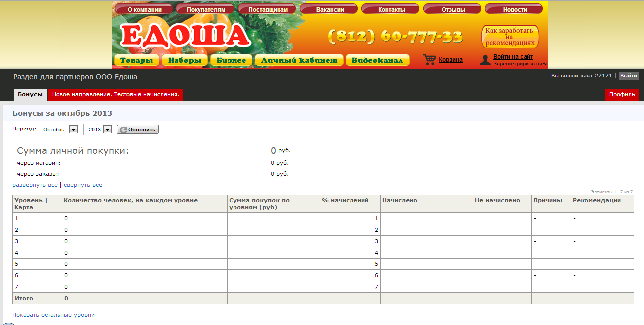Open the year dropdown 2013
This screenshot has width=644, height=325.
click(99, 130)
